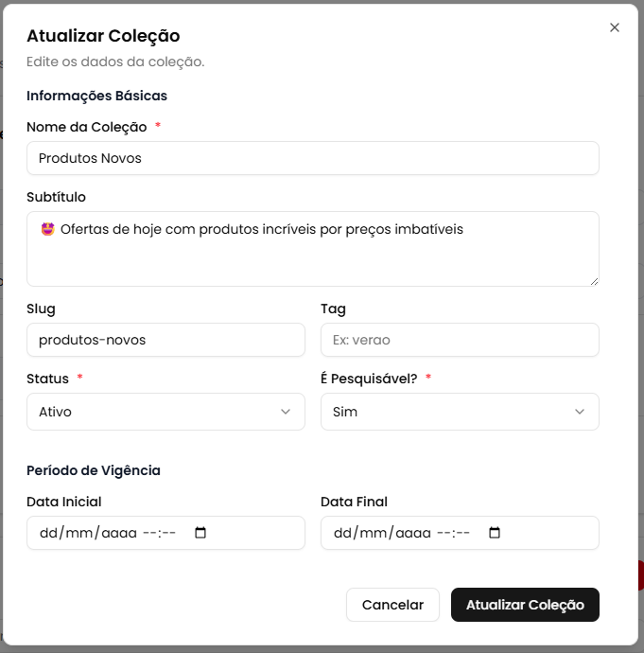
Task: Select the mm month segment in Data Final
Action: 372,533
